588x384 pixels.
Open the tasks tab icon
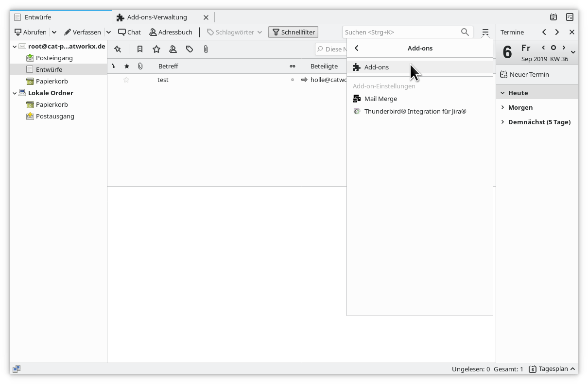click(x=570, y=17)
